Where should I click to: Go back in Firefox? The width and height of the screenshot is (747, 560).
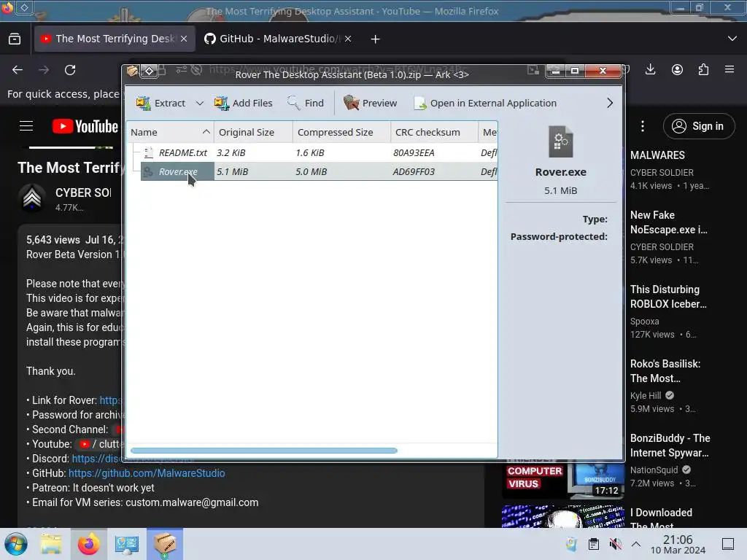click(x=18, y=70)
